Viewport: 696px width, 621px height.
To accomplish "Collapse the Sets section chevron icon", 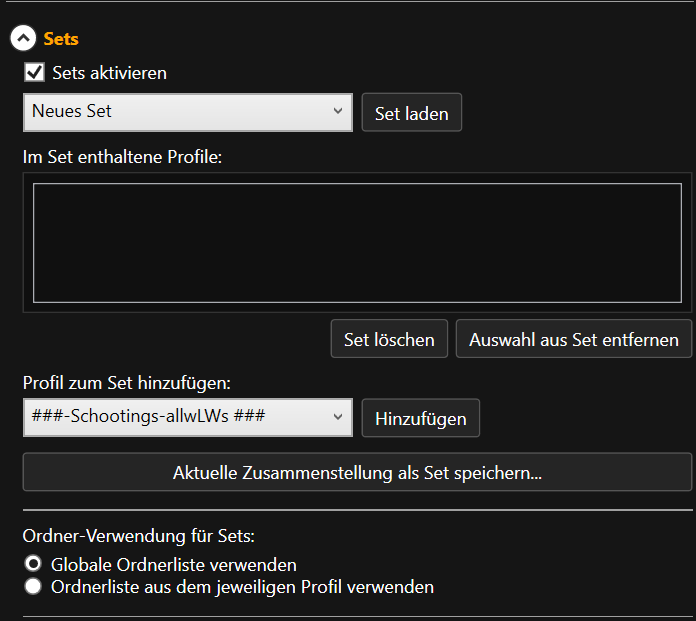I will click(x=23, y=39).
